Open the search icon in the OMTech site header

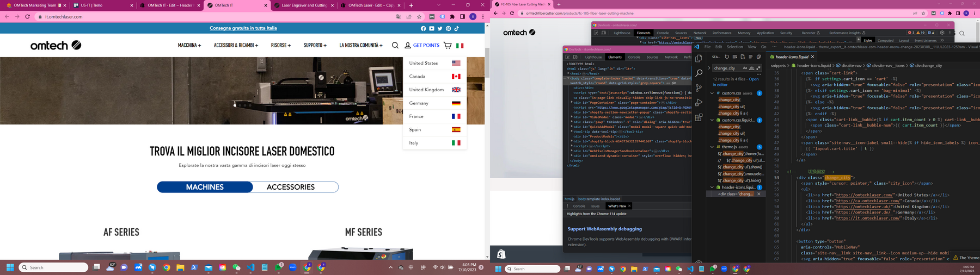tap(395, 46)
